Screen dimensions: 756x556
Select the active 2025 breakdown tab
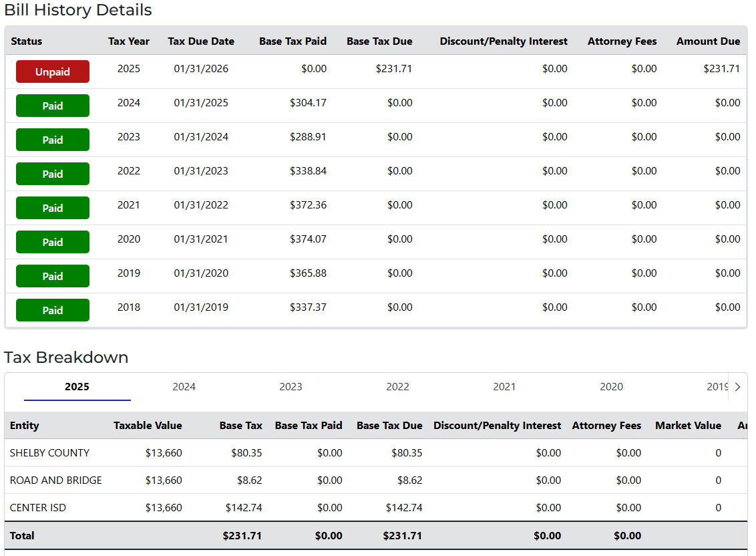click(77, 386)
